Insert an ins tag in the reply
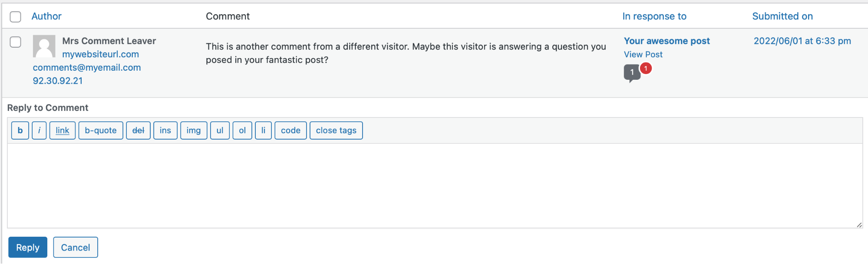The width and height of the screenshot is (868, 264). pos(165,130)
